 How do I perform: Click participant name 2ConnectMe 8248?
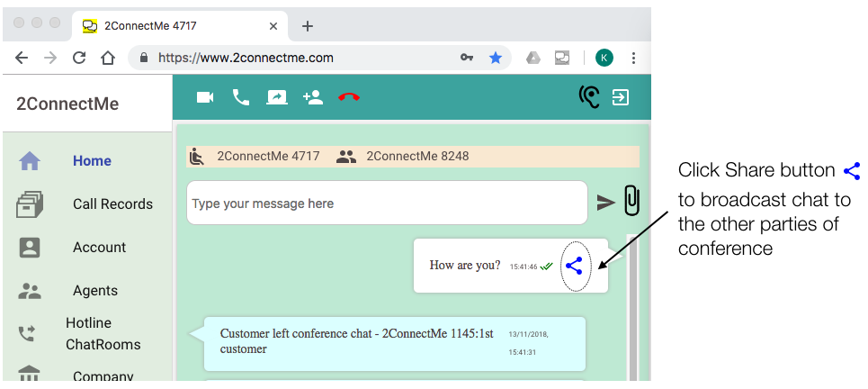click(x=417, y=157)
